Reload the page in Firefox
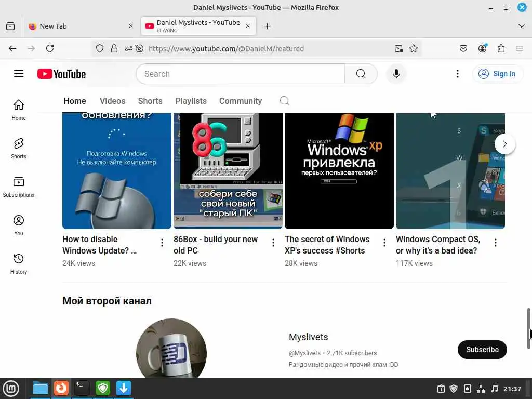The image size is (532, 399). pos(50,48)
